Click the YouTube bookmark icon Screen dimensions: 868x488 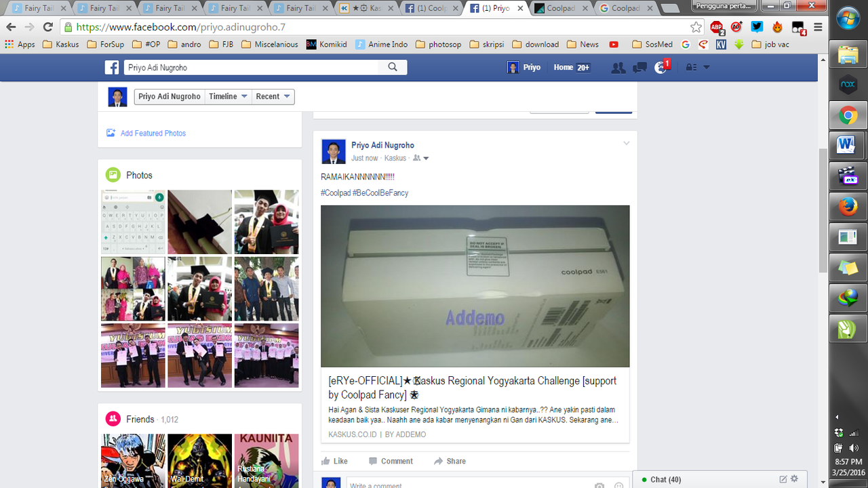(x=614, y=44)
